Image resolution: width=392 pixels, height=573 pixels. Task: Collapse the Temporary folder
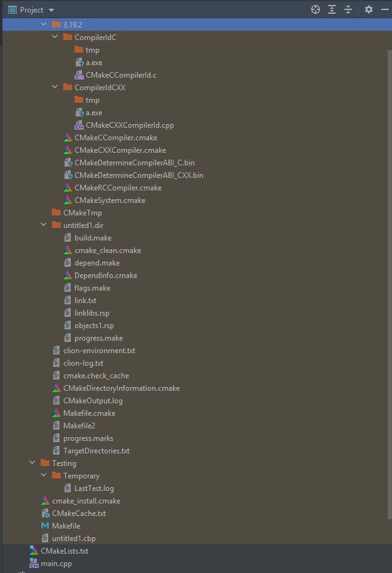click(43, 475)
